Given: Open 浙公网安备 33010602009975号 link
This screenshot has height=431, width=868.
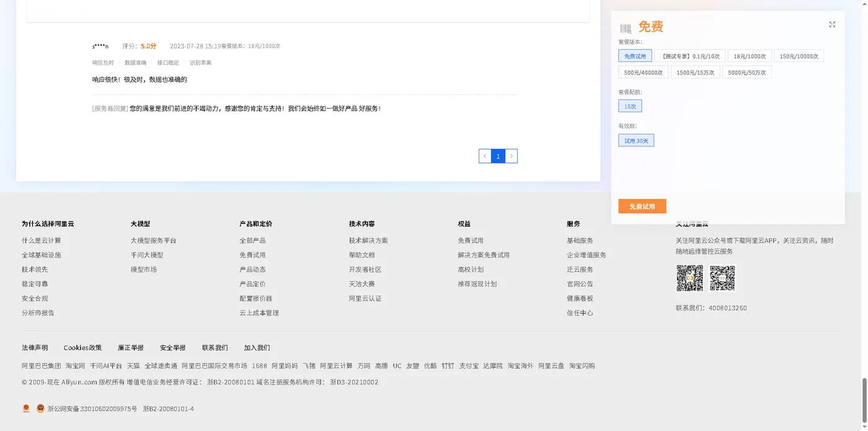Looking at the screenshot, I should pos(92,409).
